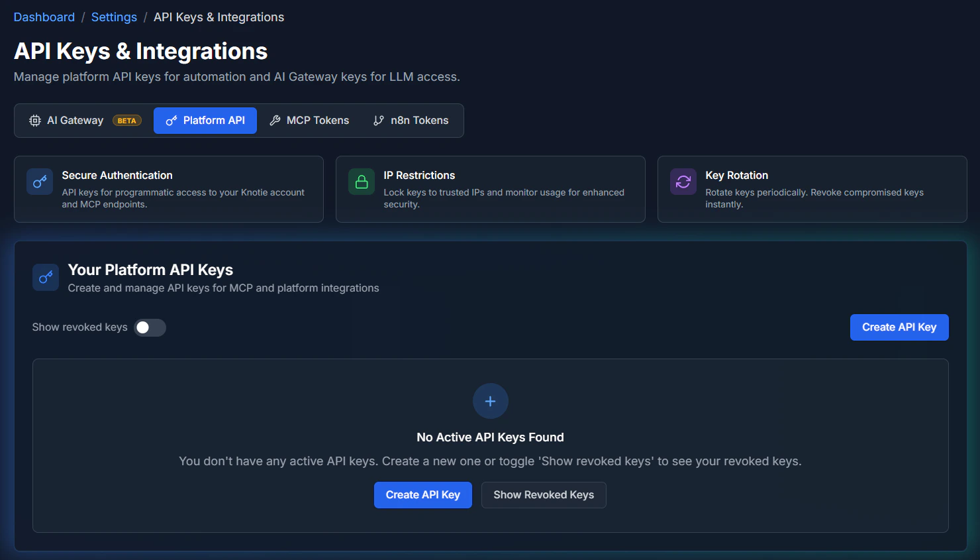The image size is (980, 560).
Task: Click the wrench icon beside MCP Tokens
Action: coord(275,120)
